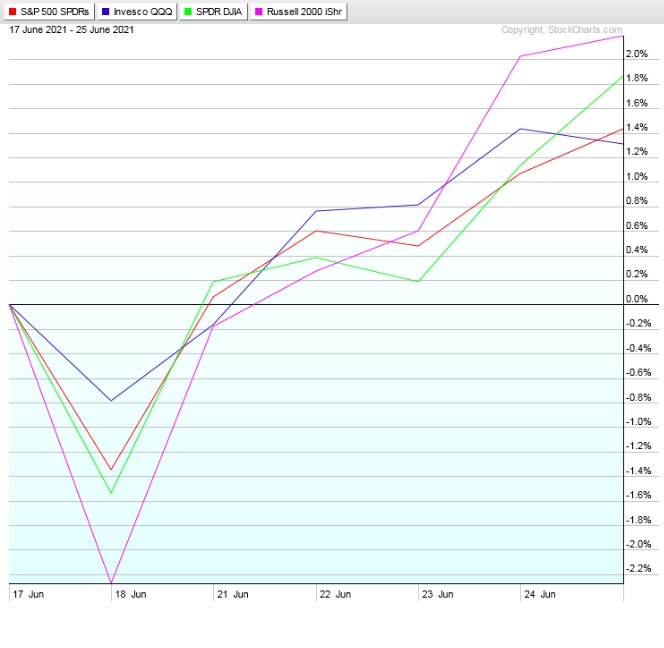Image resolution: width=664 pixels, height=648 pixels.
Task: Click the magenta Russell 2000 color swatch
Action: 259,11
